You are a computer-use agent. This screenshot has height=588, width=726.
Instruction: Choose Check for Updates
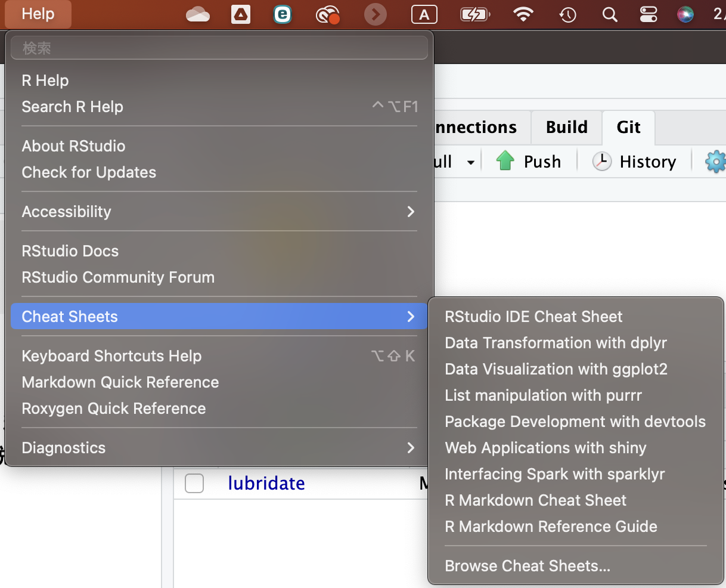[219, 172]
